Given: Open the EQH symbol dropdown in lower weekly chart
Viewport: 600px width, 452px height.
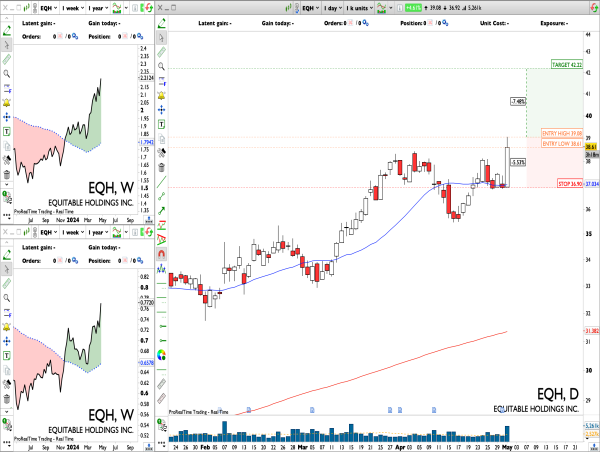Looking at the screenshot, I should pos(49,232).
